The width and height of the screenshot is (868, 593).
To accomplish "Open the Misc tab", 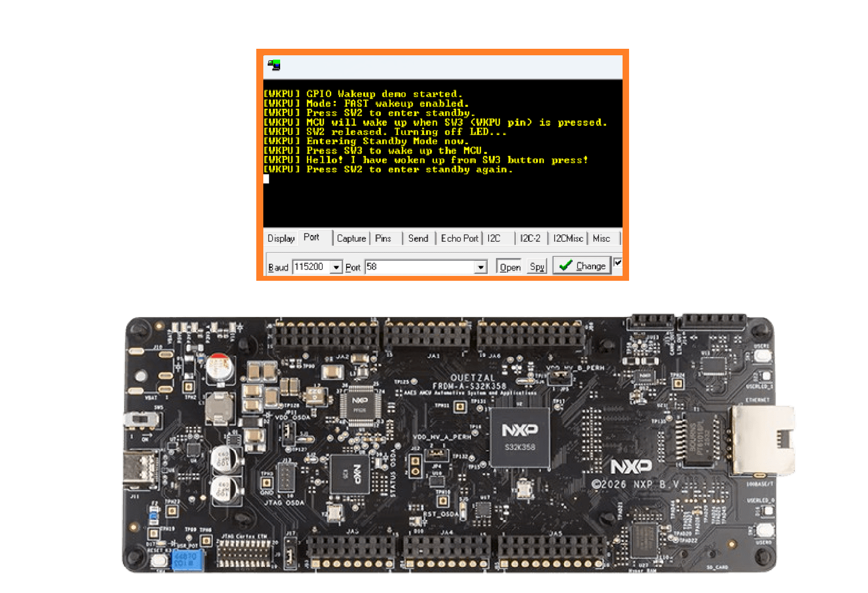I will point(601,239).
